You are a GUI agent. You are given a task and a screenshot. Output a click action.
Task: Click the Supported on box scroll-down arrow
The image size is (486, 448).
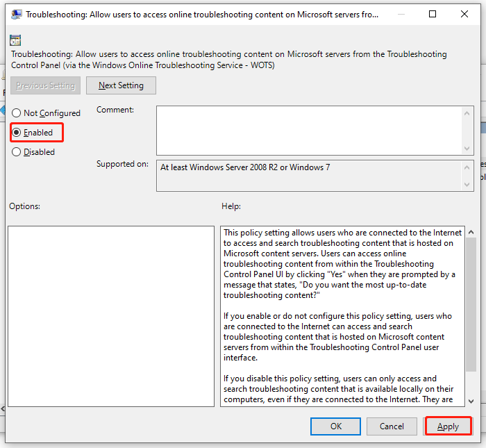[x=467, y=185]
